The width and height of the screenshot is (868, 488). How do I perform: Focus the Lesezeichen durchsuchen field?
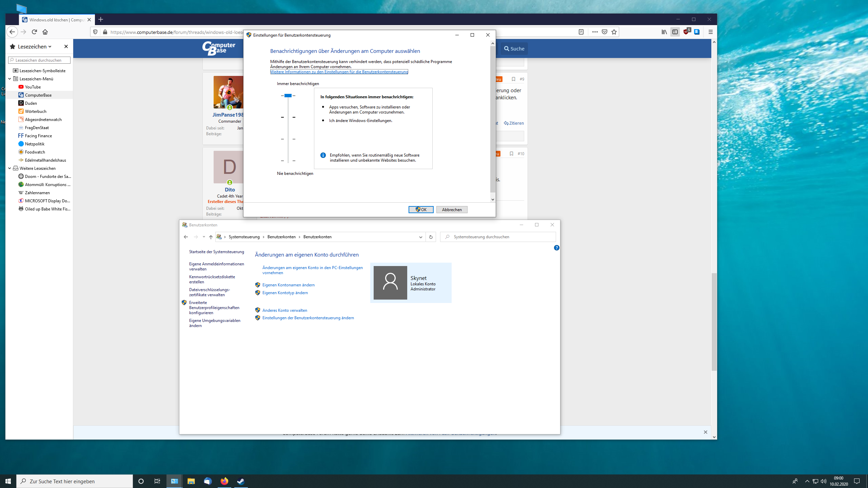[39, 60]
